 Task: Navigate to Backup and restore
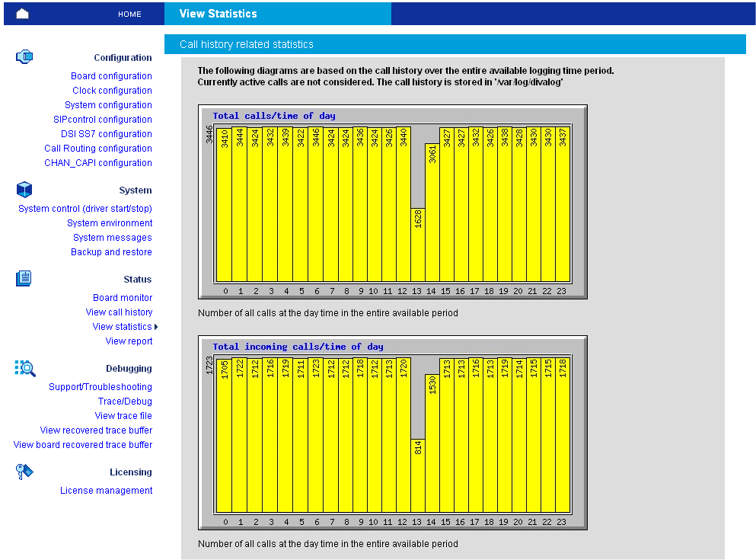point(111,252)
